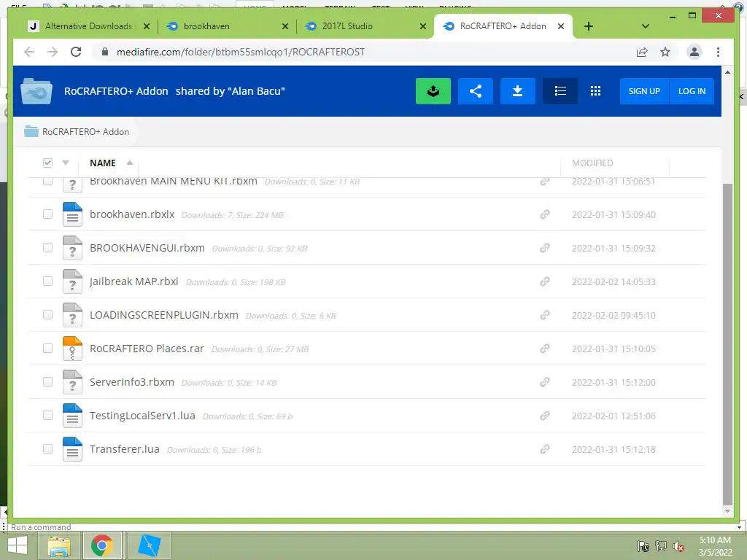Close the brookhaven tab
This screenshot has width=747, height=560.
coord(285,26)
